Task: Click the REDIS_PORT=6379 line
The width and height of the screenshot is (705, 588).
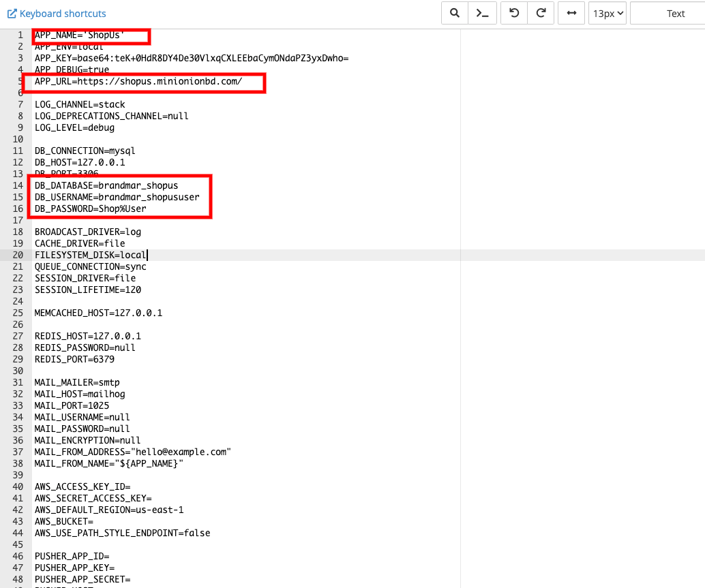Action: 74,359
